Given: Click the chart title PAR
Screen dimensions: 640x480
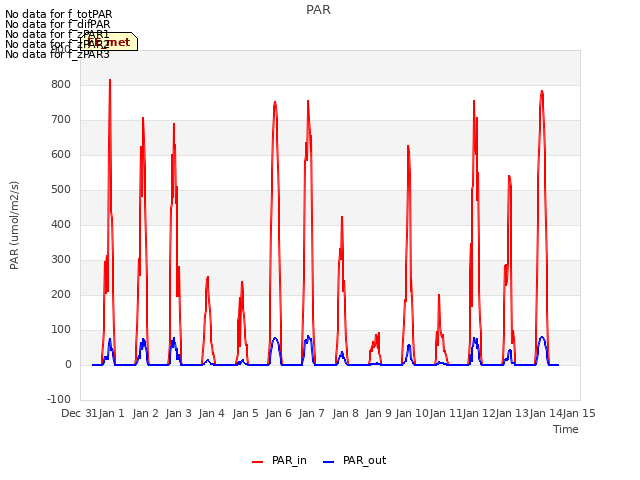Looking at the screenshot, I should (318, 10).
